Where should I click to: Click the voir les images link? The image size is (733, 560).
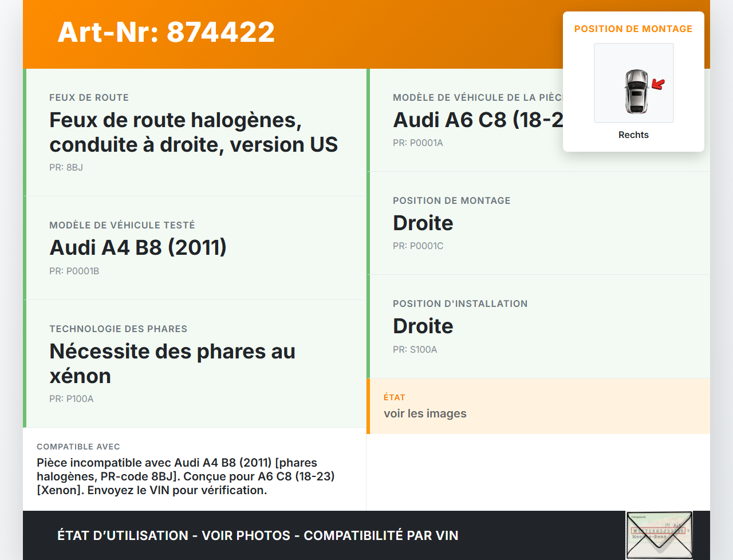[x=425, y=413]
